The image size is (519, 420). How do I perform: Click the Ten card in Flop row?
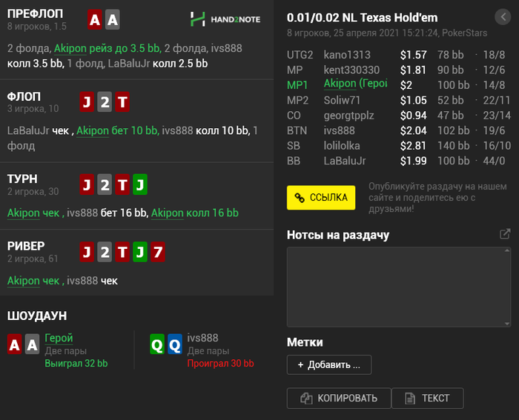click(x=122, y=102)
